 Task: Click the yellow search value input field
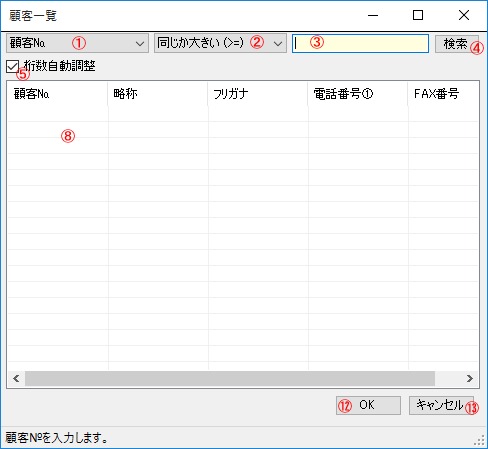[x=360, y=43]
